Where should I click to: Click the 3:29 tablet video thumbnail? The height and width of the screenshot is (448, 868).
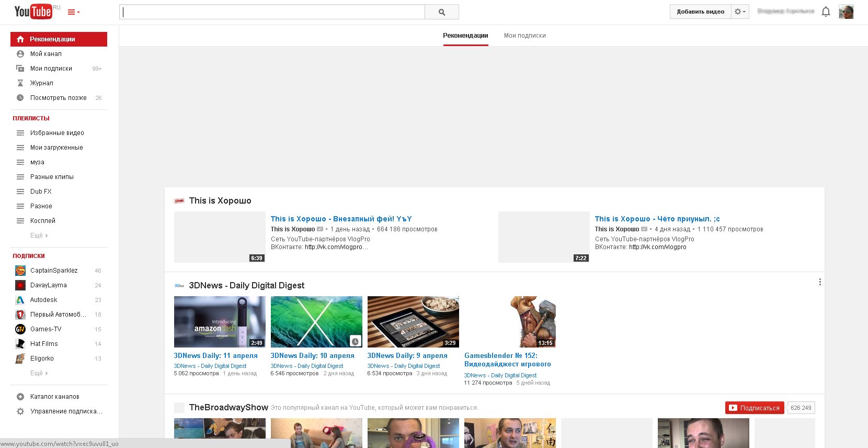(413, 322)
